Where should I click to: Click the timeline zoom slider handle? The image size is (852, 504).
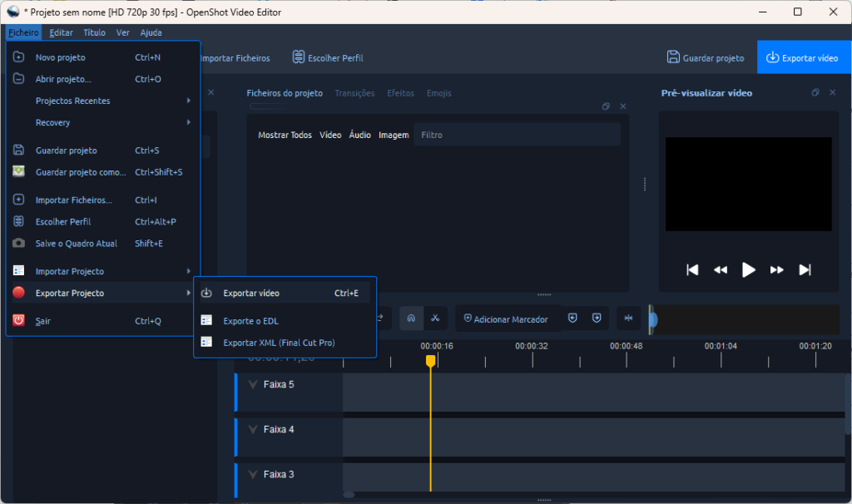[653, 319]
